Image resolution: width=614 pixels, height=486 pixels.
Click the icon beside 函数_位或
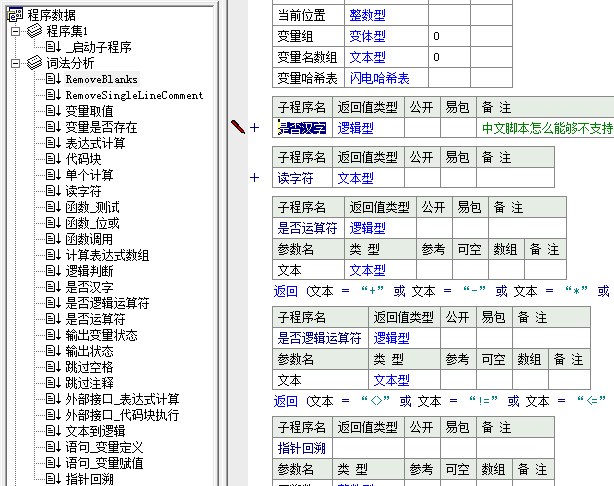click(53, 223)
